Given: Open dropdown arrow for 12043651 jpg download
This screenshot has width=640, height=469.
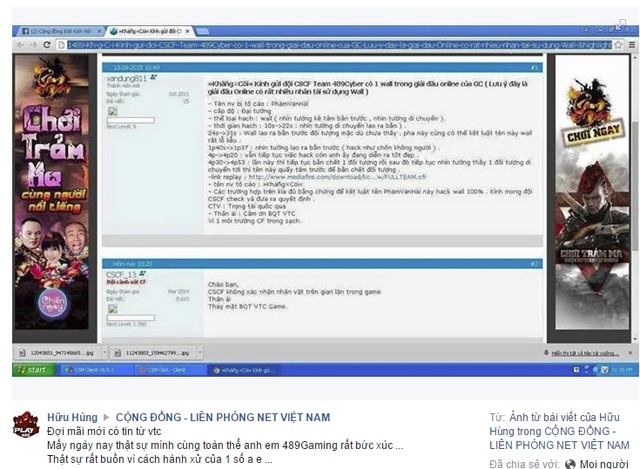Looking at the screenshot, I should [x=104, y=352].
